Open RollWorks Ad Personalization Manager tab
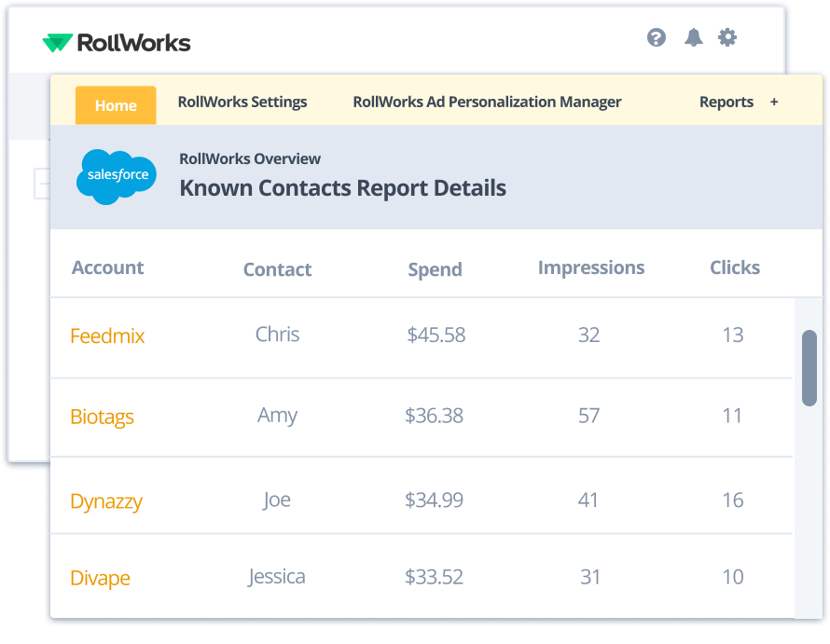Viewport: 830px width, 644px height. pos(487,103)
